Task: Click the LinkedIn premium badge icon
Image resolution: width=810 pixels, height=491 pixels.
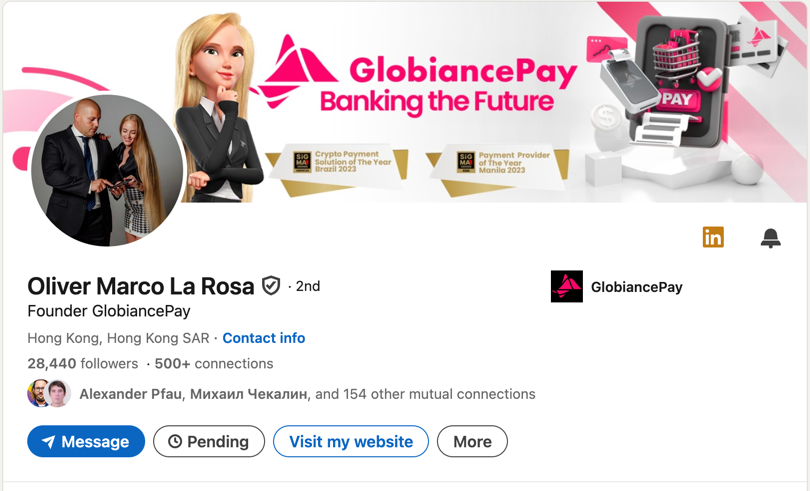Action: tap(713, 237)
